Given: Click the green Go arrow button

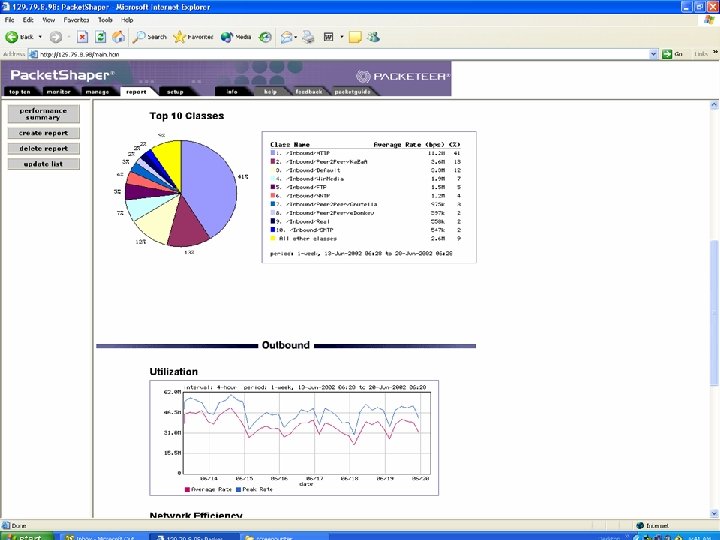Looking at the screenshot, I should point(667,54).
